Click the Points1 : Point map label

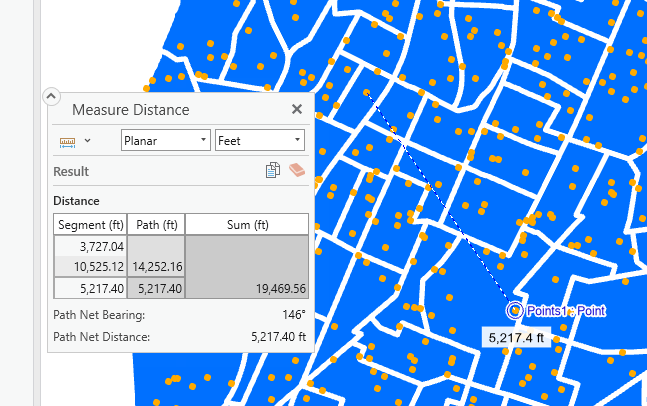pyautogui.click(x=566, y=311)
